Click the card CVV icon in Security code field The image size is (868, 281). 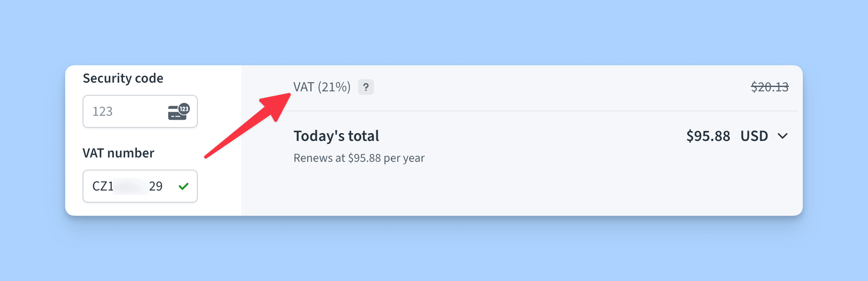(179, 112)
